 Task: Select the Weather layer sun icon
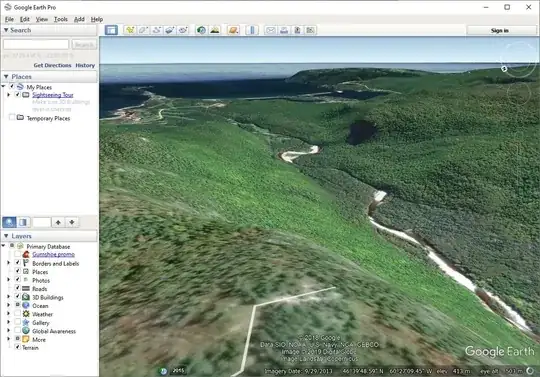(x=26, y=314)
